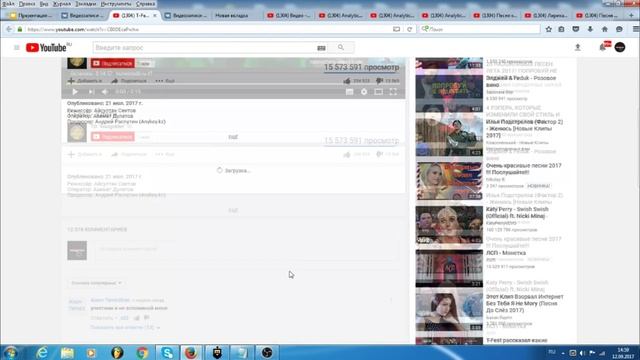Open the YouTube guide hamburger menu
This screenshot has height=360, width=640.
click(x=17, y=48)
